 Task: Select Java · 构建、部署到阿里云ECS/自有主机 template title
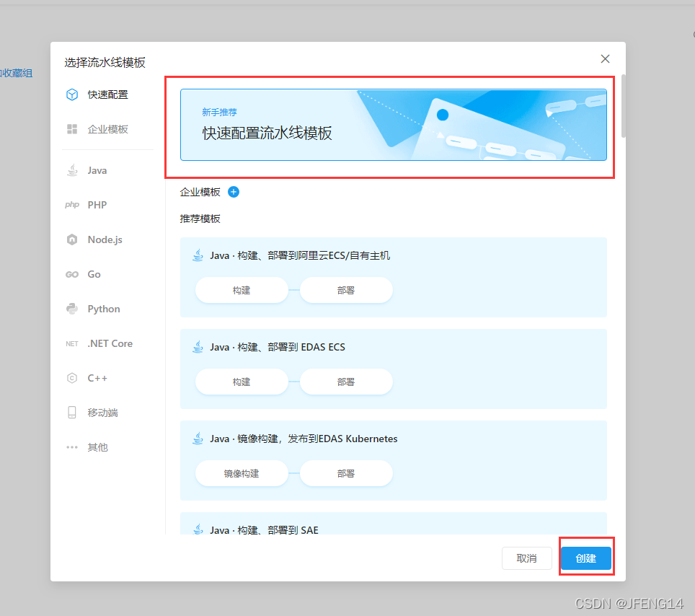[x=300, y=255]
